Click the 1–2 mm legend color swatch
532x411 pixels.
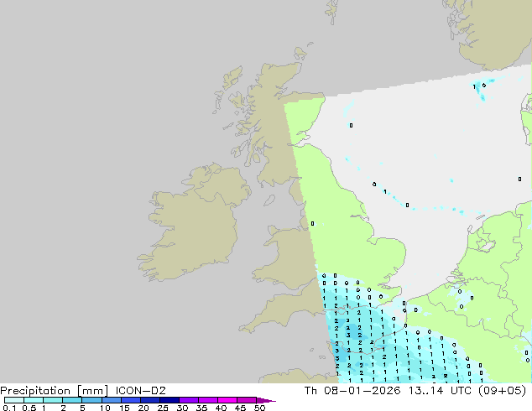click(53, 400)
